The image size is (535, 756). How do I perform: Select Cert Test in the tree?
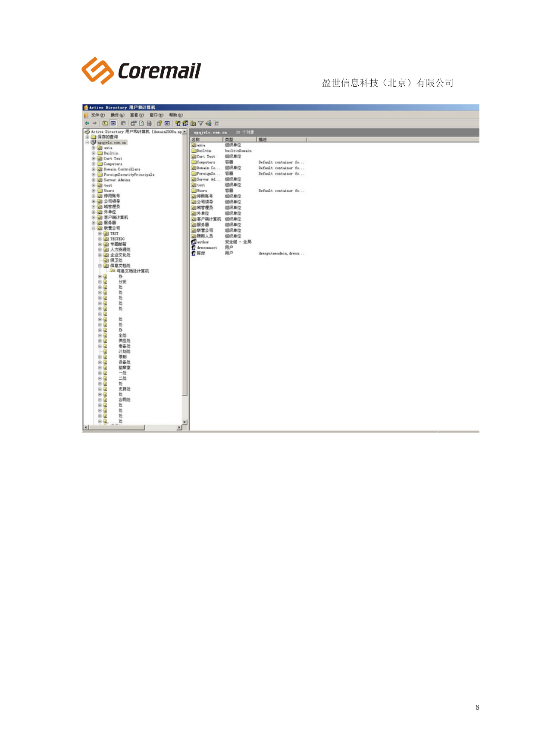pos(113,159)
